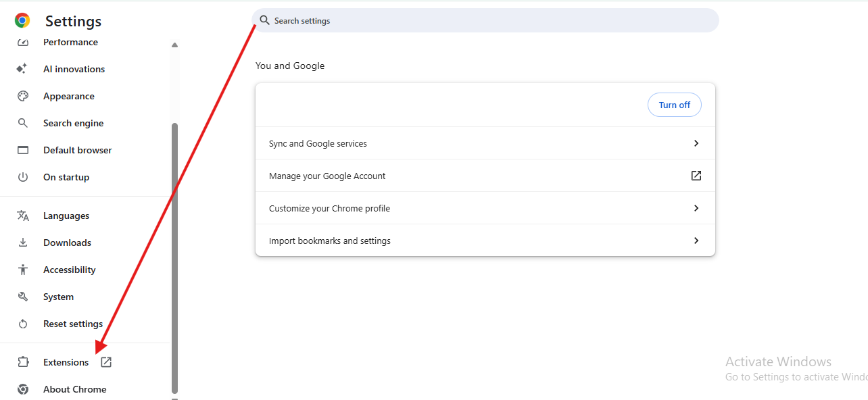Open Sync and Google services row

485,143
